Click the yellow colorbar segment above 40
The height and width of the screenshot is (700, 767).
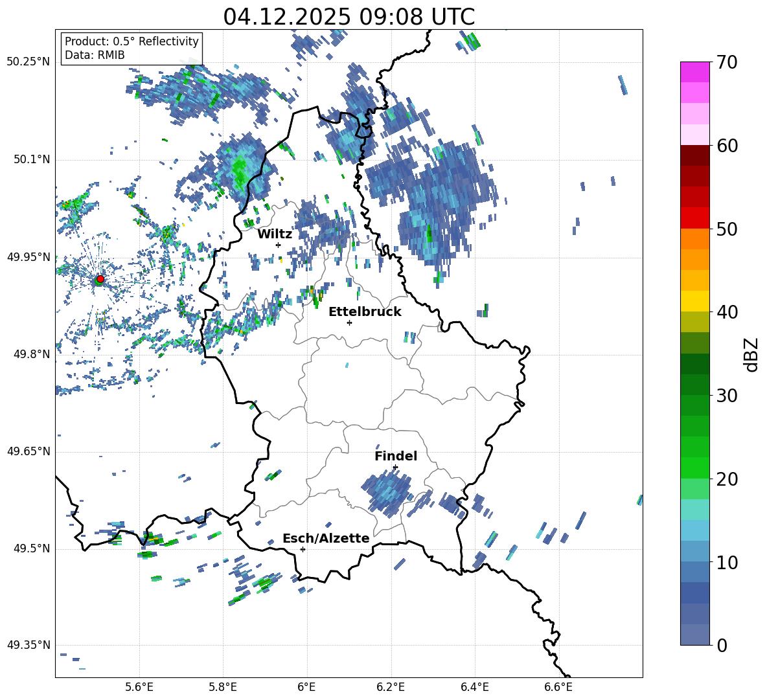pos(694,301)
